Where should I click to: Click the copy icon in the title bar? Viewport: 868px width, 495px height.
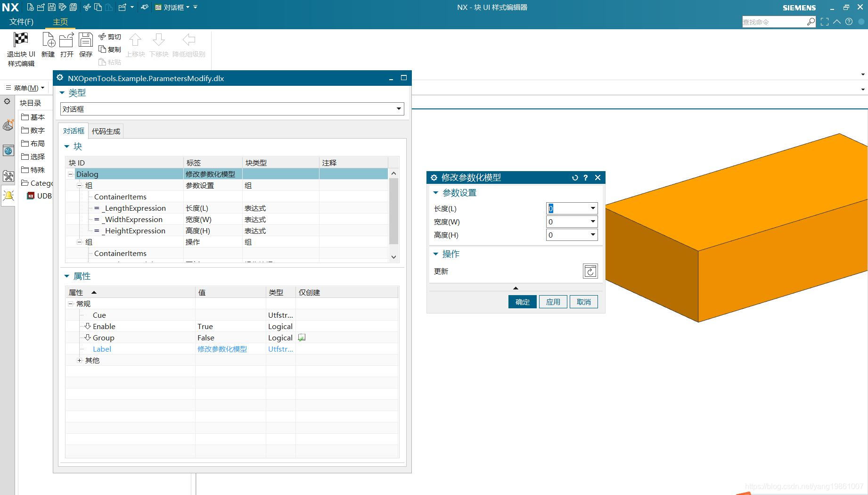(x=98, y=7)
